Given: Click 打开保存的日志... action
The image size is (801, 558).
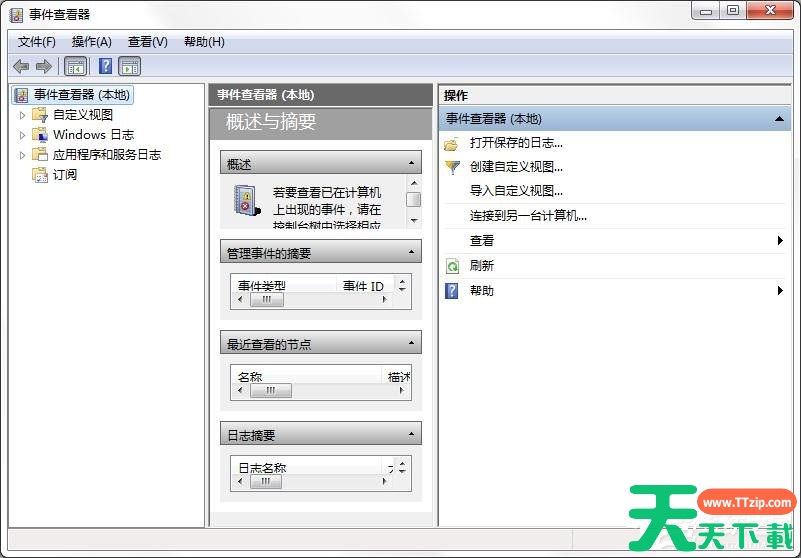Looking at the screenshot, I should [x=516, y=143].
